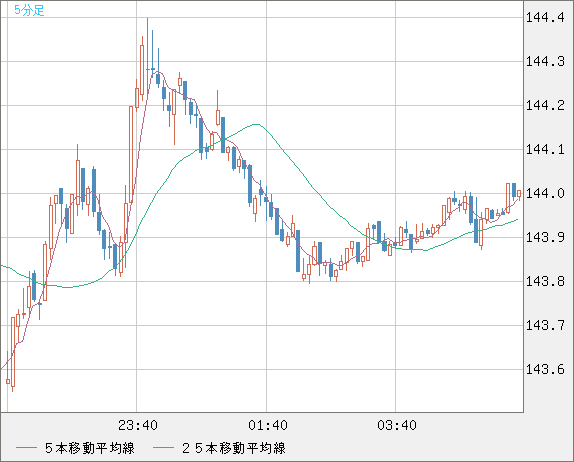Click the 144.1 price axis label
This screenshot has height=462, width=574.
545,149
